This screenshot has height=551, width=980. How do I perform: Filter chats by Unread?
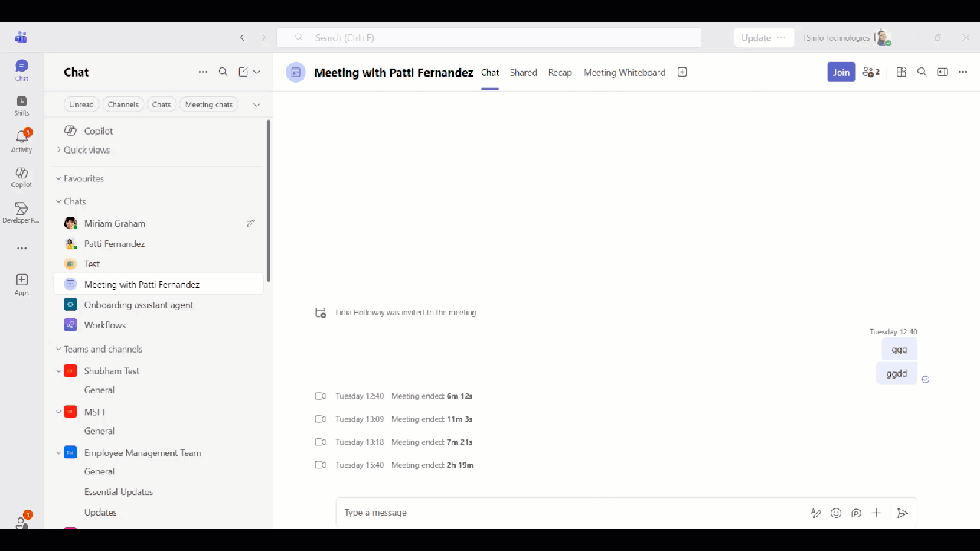[81, 104]
